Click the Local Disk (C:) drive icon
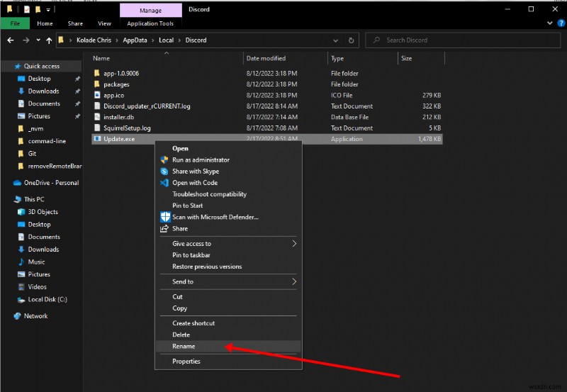 pyautogui.click(x=21, y=299)
